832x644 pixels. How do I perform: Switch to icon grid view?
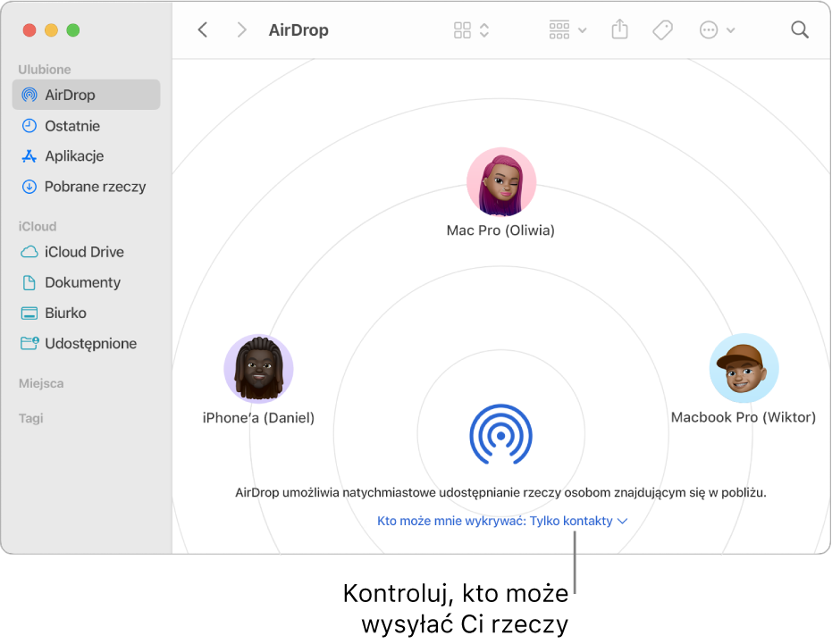pos(462,29)
